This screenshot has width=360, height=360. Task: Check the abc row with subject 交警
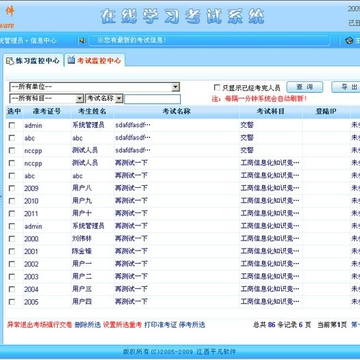12,138
